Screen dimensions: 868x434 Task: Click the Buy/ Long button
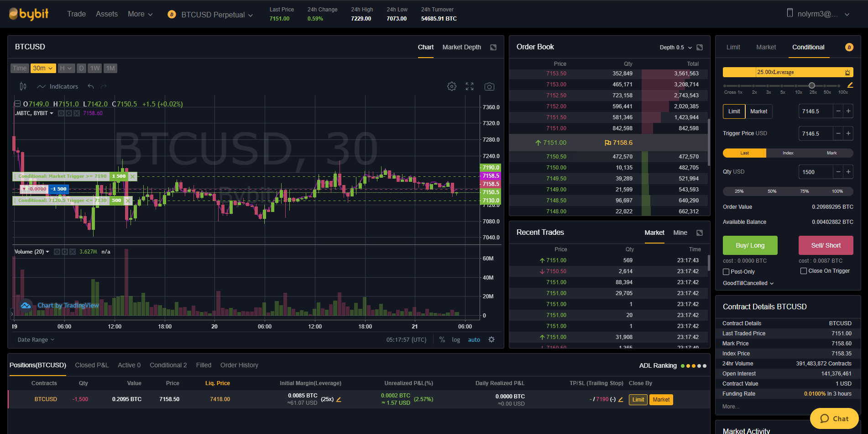(750, 245)
